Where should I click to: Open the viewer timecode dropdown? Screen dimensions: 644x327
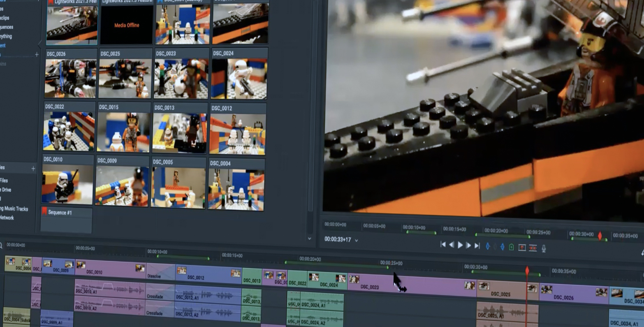pyautogui.click(x=357, y=240)
